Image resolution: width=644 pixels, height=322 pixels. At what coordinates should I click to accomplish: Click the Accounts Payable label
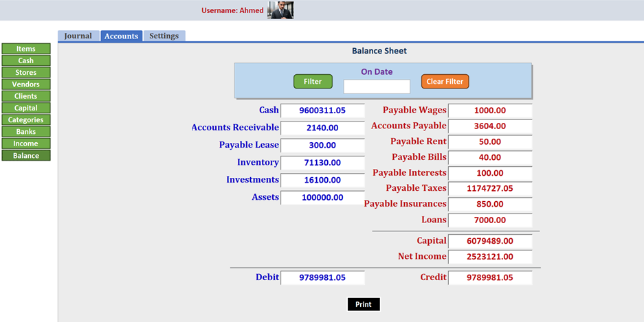(x=409, y=126)
